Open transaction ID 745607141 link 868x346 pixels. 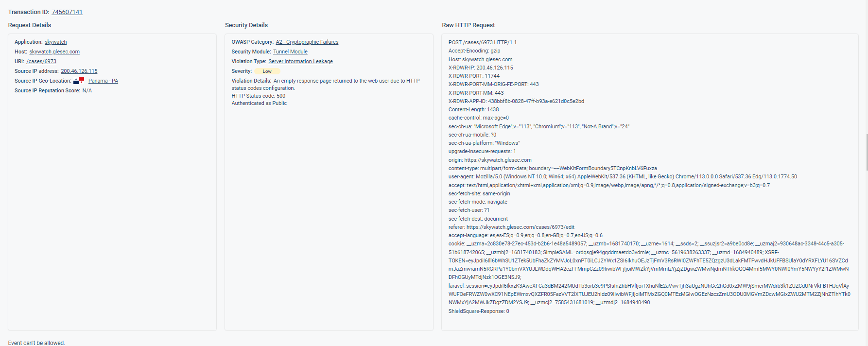coord(67,12)
